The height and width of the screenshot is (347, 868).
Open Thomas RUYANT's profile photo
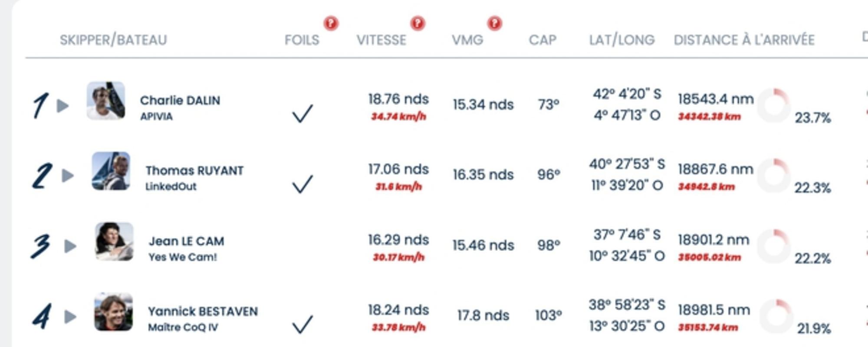111,171
